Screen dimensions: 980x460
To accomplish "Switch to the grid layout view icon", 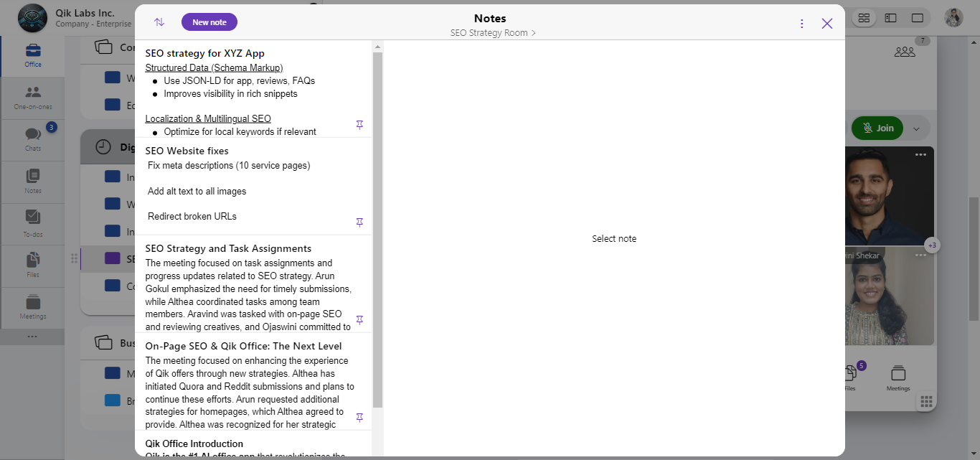I will [x=864, y=18].
